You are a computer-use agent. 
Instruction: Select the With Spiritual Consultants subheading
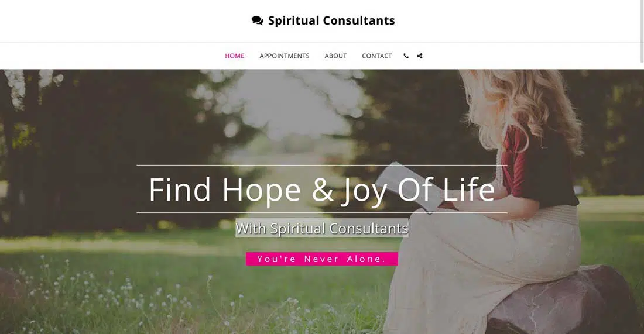click(x=322, y=228)
